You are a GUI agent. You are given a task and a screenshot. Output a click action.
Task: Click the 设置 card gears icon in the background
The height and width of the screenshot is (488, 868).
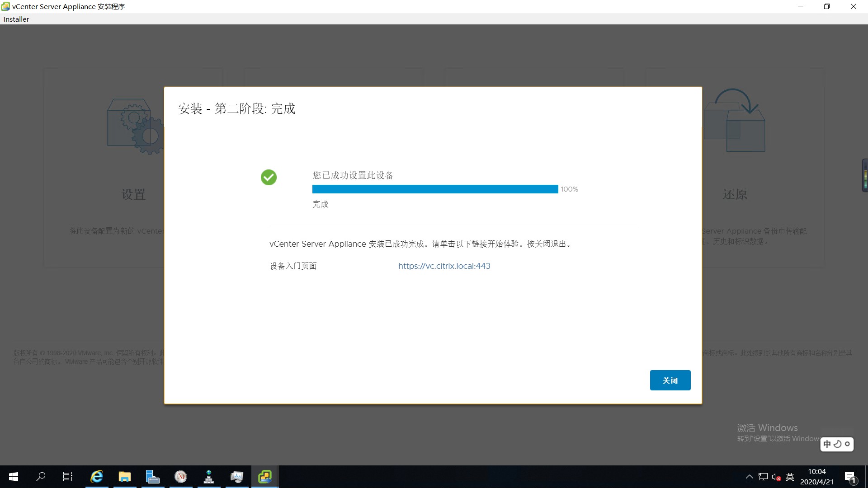click(135, 127)
